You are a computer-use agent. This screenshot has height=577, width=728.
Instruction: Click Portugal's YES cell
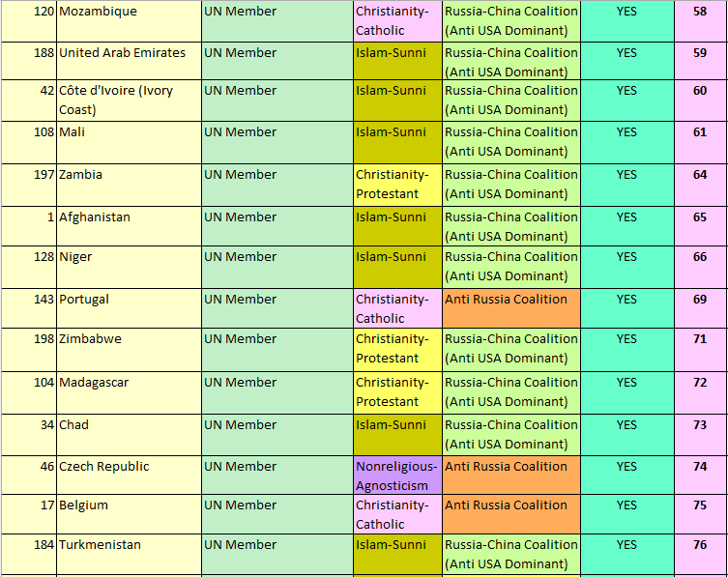(627, 308)
